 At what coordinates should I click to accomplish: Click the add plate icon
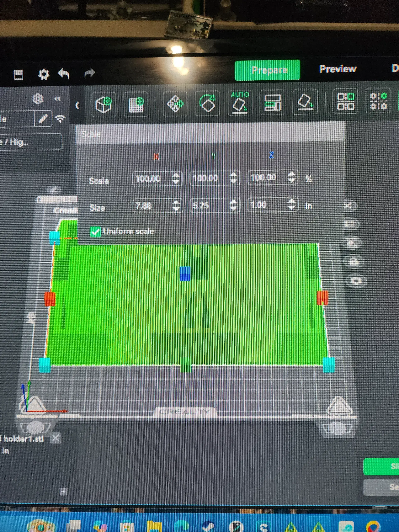tap(136, 104)
